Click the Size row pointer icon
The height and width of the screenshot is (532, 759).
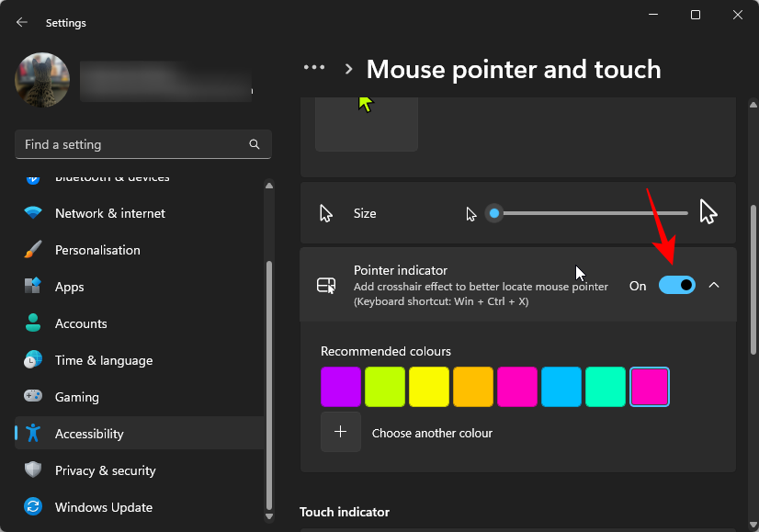[x=326, y=213]
